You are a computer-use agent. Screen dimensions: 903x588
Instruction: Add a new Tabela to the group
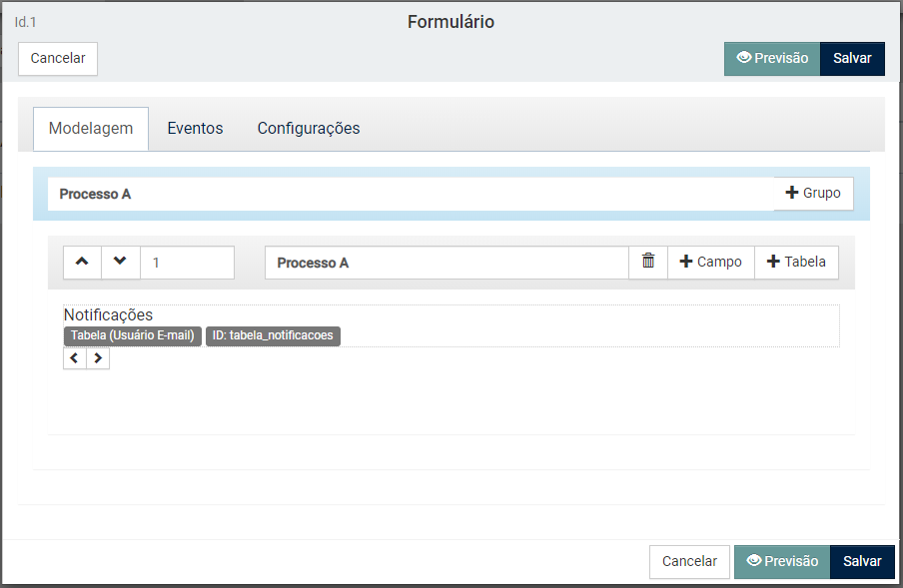796,263
